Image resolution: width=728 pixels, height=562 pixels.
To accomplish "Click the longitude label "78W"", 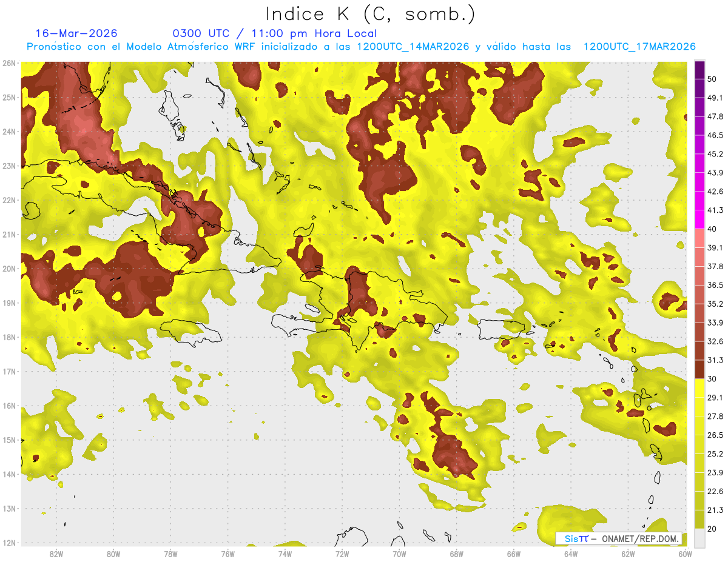I will click(170, 554).
